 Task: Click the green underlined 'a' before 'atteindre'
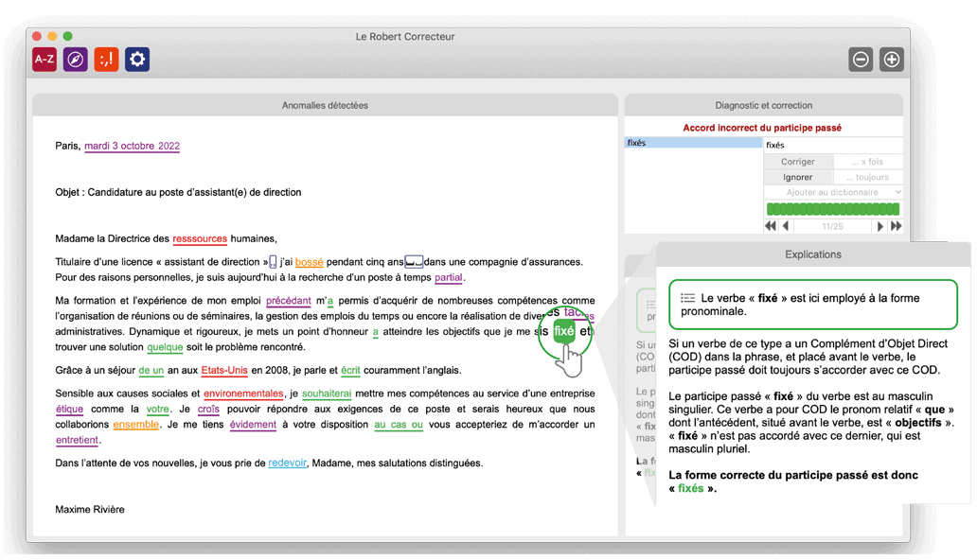[376, 332]
